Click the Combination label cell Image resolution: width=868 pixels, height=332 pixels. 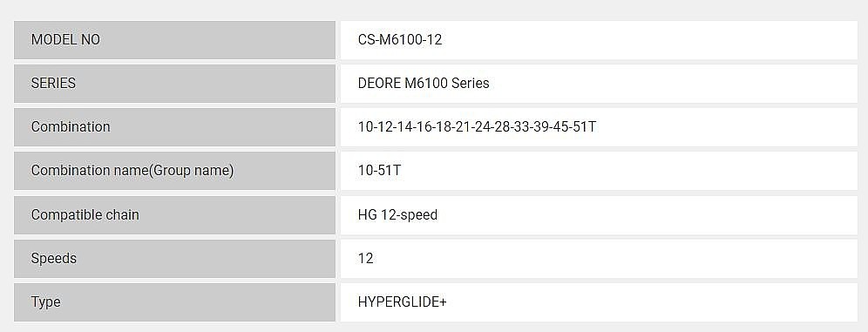174,127
